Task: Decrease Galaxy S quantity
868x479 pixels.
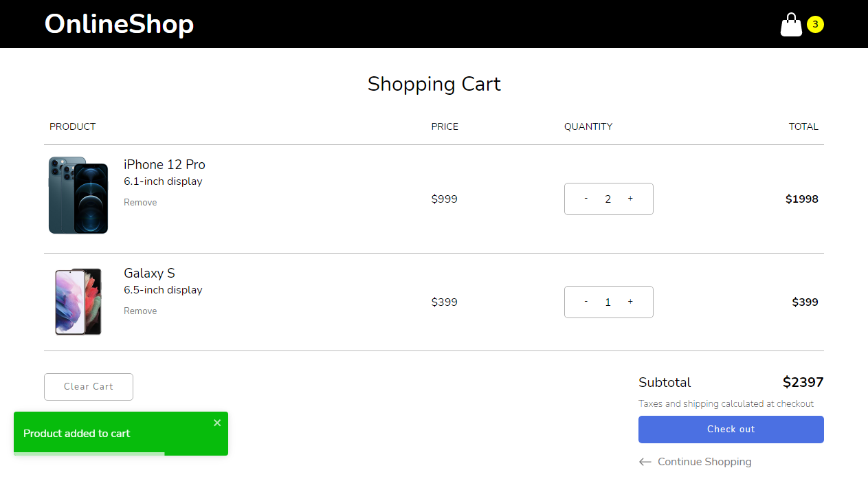Action: (x=586, y=302)
